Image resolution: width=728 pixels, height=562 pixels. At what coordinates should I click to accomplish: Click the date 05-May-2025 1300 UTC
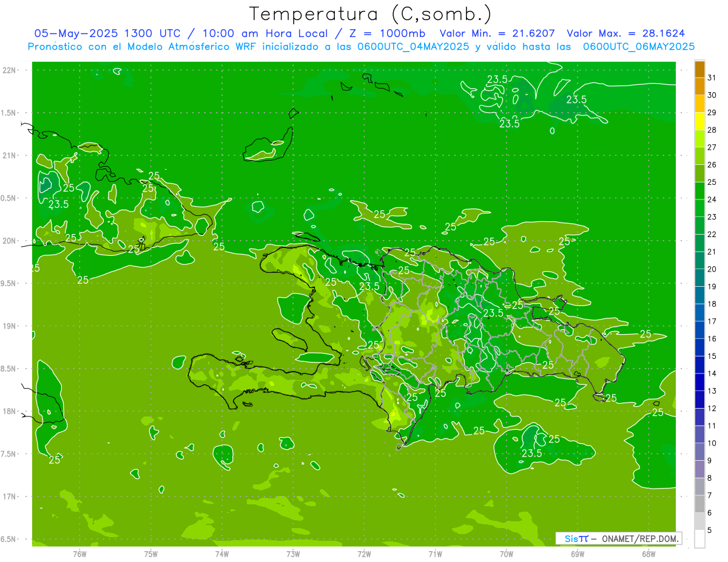[107, 33]
